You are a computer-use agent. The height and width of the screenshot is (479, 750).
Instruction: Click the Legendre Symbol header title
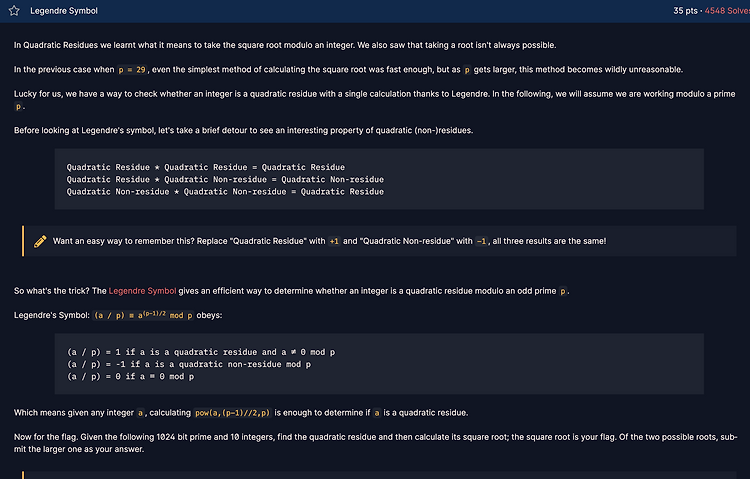(x=64, y=11)
